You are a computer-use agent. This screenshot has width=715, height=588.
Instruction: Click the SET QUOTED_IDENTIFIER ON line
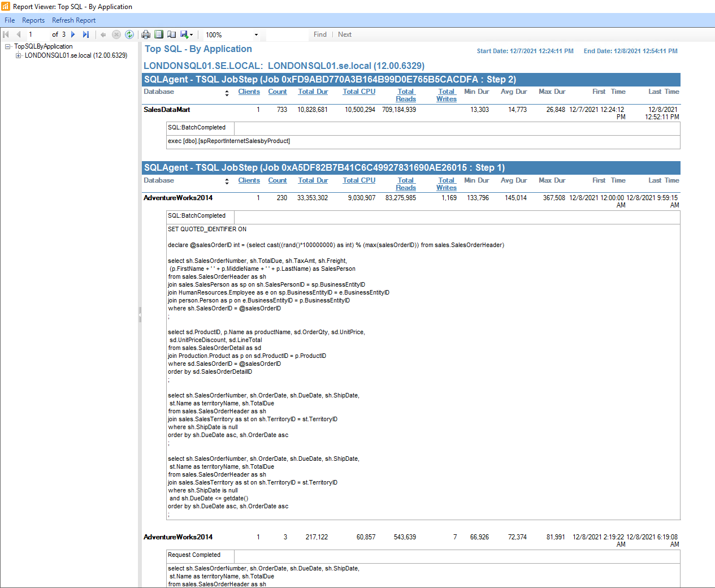pyautogui.click(x=207, y=229)
